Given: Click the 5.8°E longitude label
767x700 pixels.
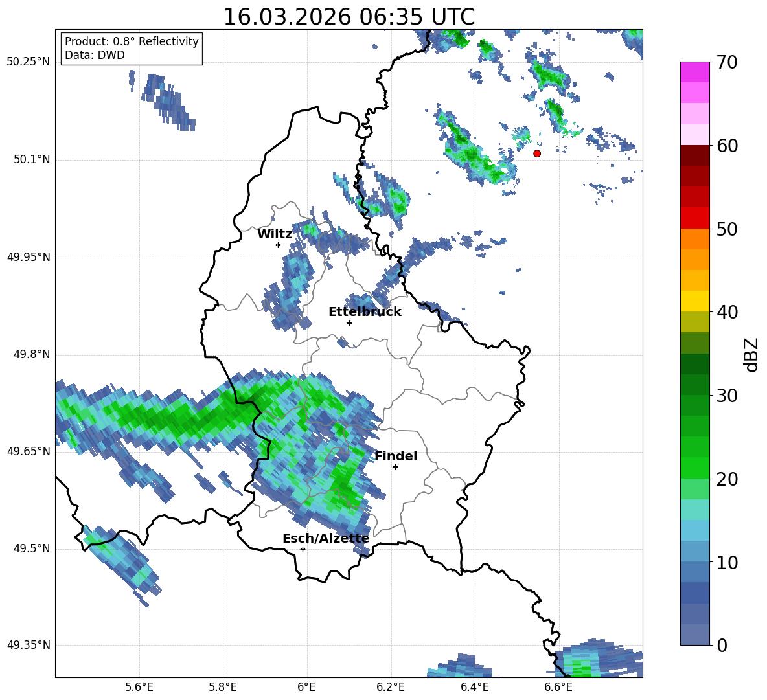Looking at the screenshot, I should (223, 687).
